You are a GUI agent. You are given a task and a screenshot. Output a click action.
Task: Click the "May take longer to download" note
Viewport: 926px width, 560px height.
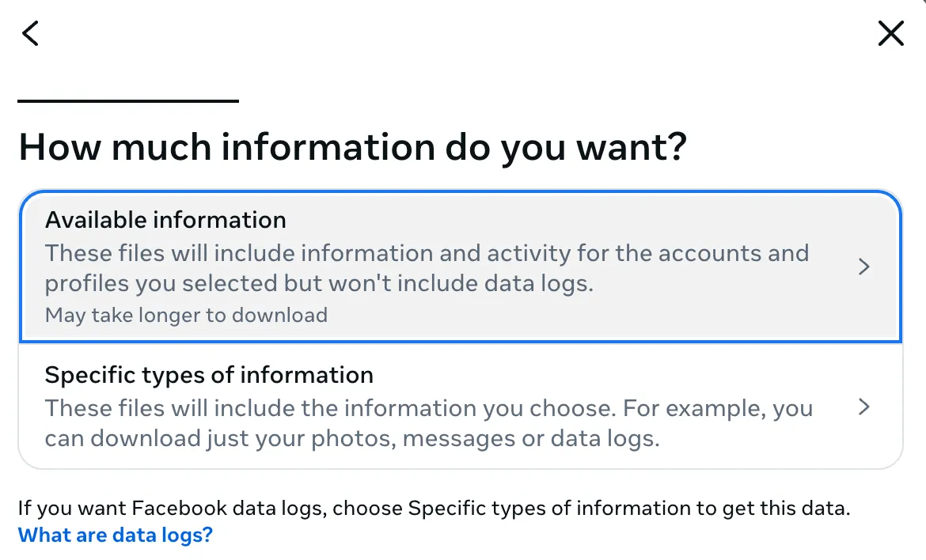[186, 316]
